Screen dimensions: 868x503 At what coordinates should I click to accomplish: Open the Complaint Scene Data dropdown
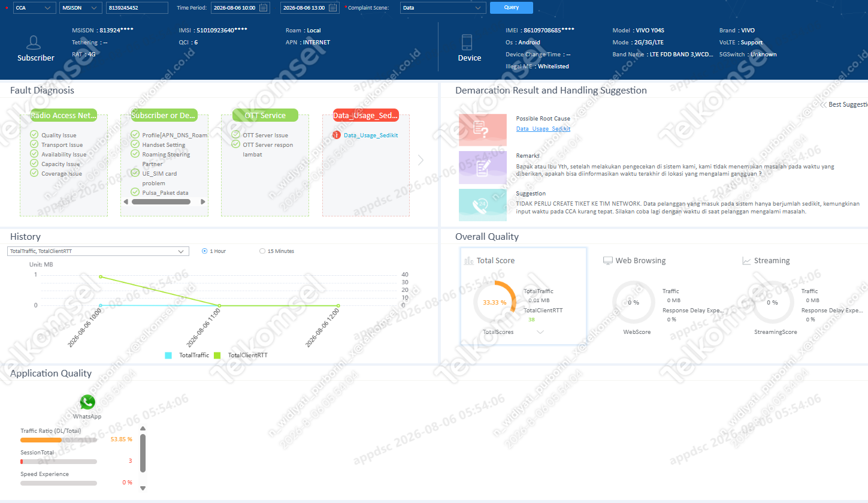pyautogui.click(x=443, y=8)
